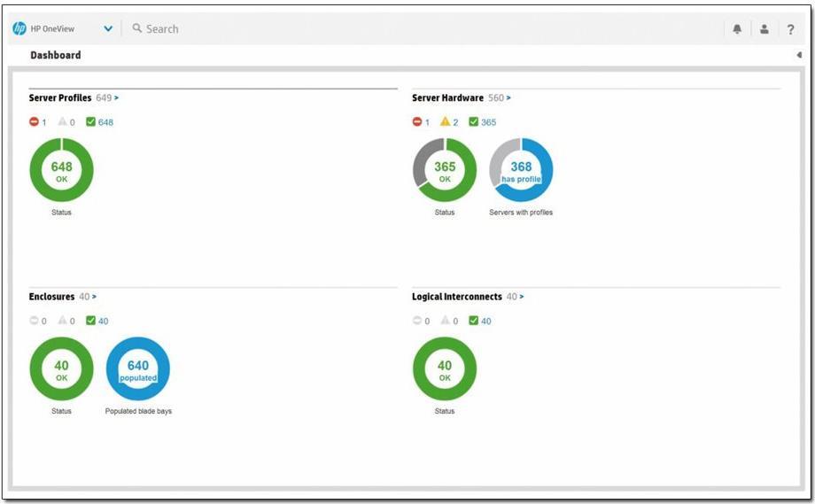The image size is (815, 504).
Task: Select the Logical Interconnects OK green checkmark
Action: tap(473, 321)
